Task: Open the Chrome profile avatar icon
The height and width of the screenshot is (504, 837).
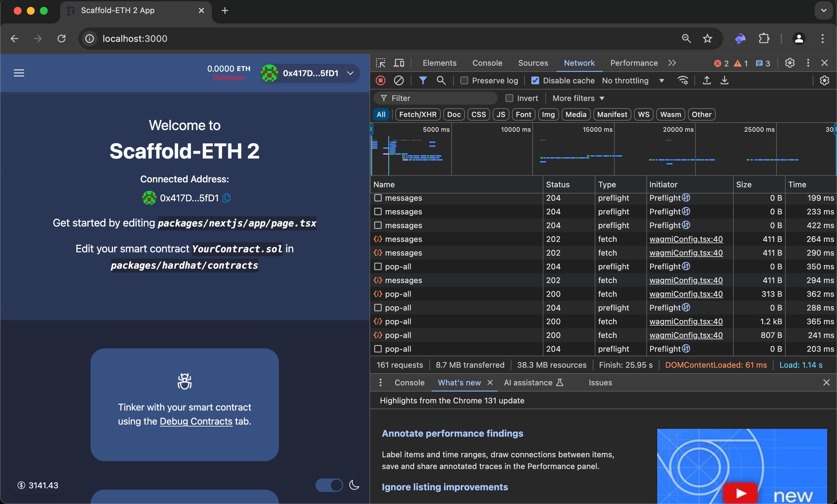Action: pyautogui.click(x=799, y=39)
